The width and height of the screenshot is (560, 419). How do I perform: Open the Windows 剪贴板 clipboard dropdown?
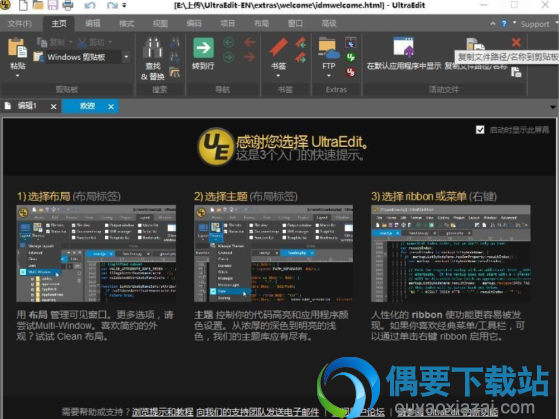point(126,57)
